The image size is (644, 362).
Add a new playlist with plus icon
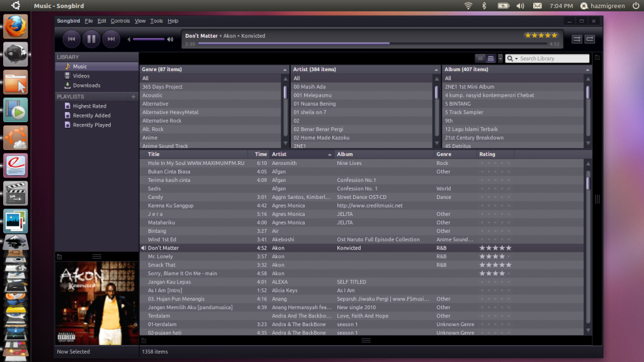point(133,96)
